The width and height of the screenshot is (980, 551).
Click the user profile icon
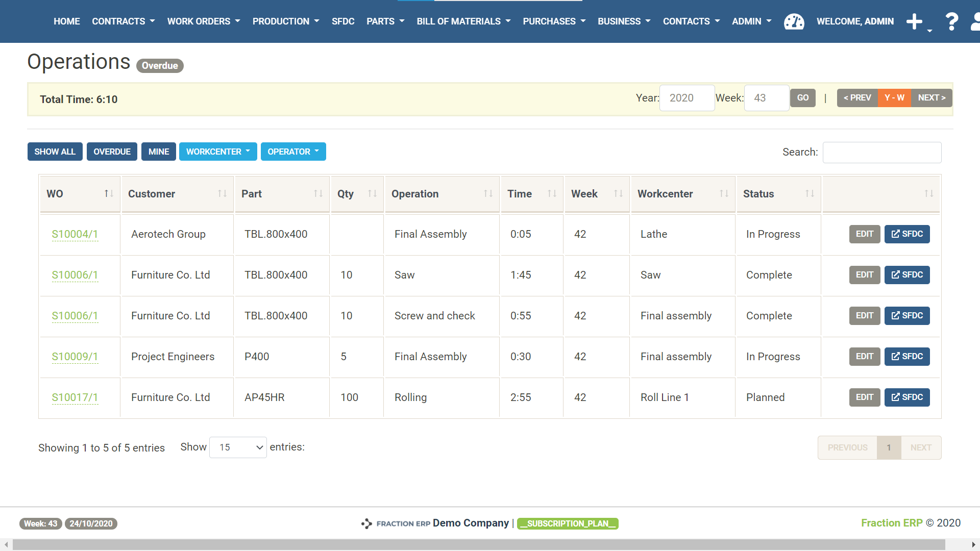(x=975, y=21)
